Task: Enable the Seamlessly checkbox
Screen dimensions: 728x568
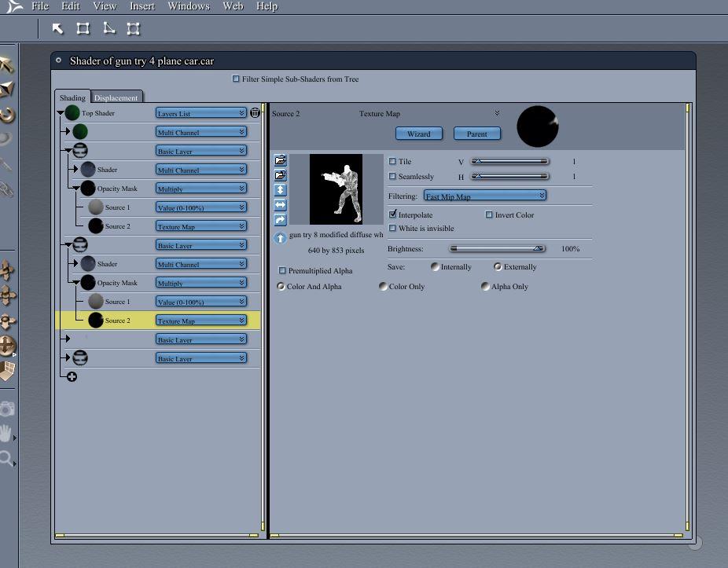Action: click(392, 176)
